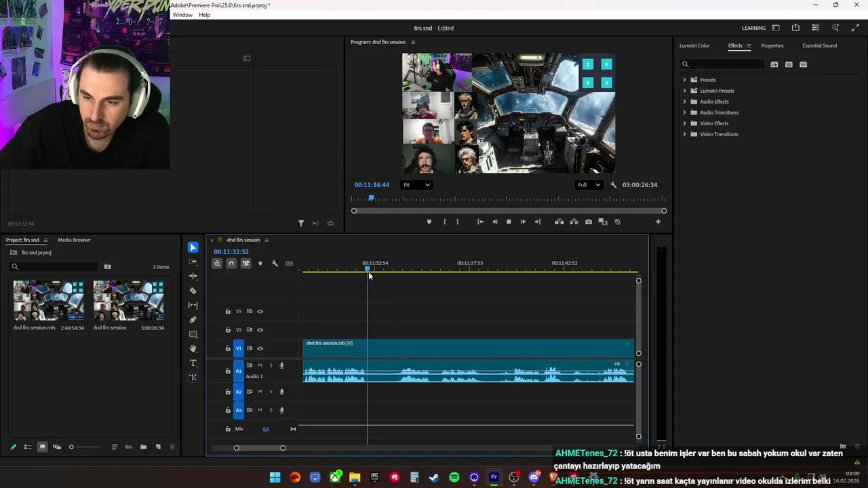Choose the Track Select Forward tool
868x488 pixels.
[x=193, y=262]
